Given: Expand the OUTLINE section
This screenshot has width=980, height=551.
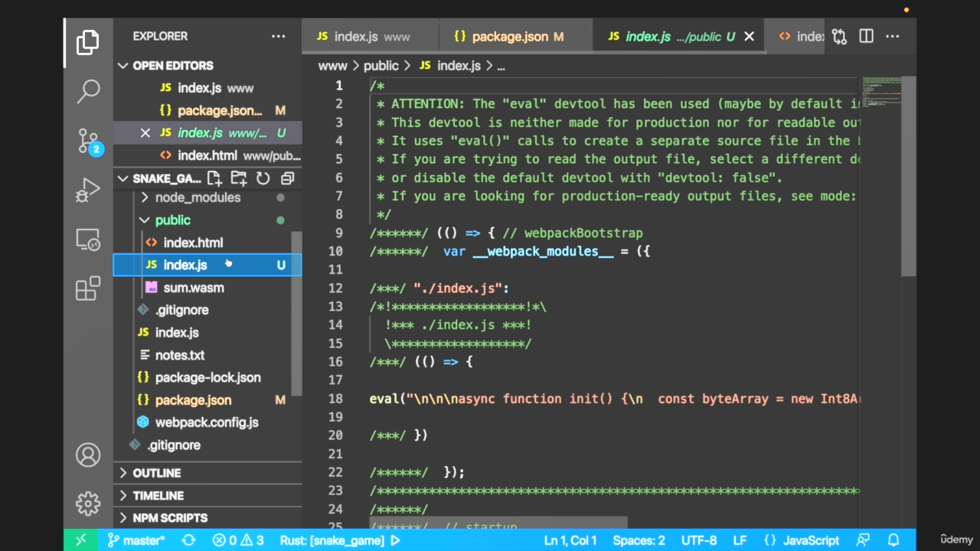Looking at the screenshot, I should tap(156, 473).
